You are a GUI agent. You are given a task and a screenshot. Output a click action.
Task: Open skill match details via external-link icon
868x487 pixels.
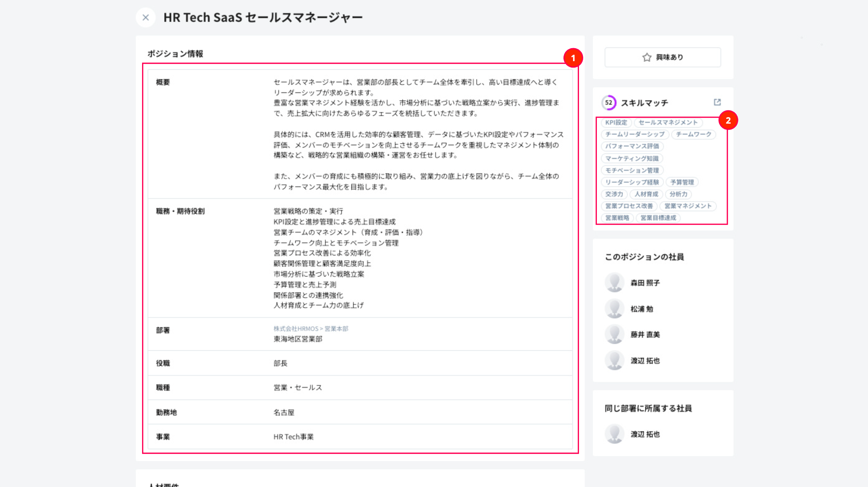pyautogui.click(x=717, y=102)
